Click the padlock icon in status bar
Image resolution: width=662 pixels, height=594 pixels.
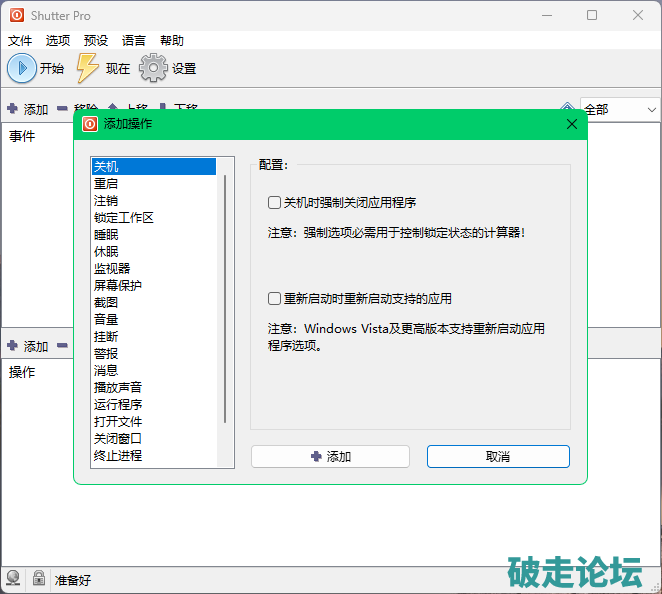(x=38, y=578)
